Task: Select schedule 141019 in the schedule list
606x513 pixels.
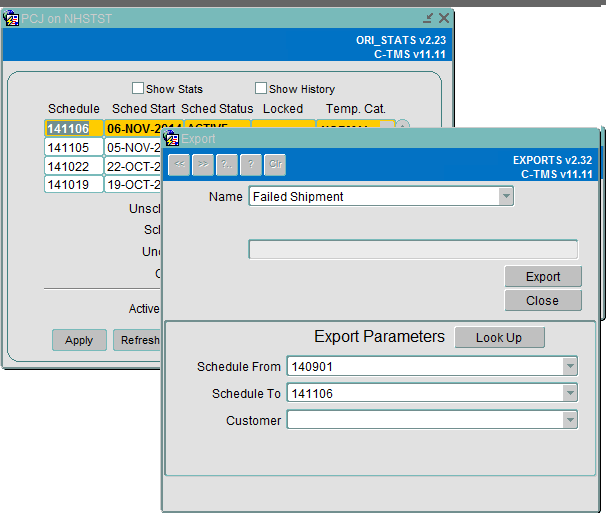Action: point(74,184)
